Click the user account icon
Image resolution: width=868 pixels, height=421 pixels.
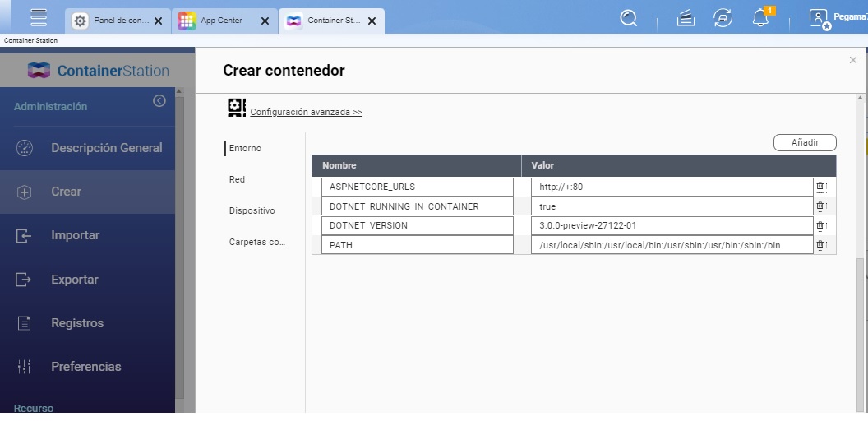pyautogui.click(x=819, y=18)
